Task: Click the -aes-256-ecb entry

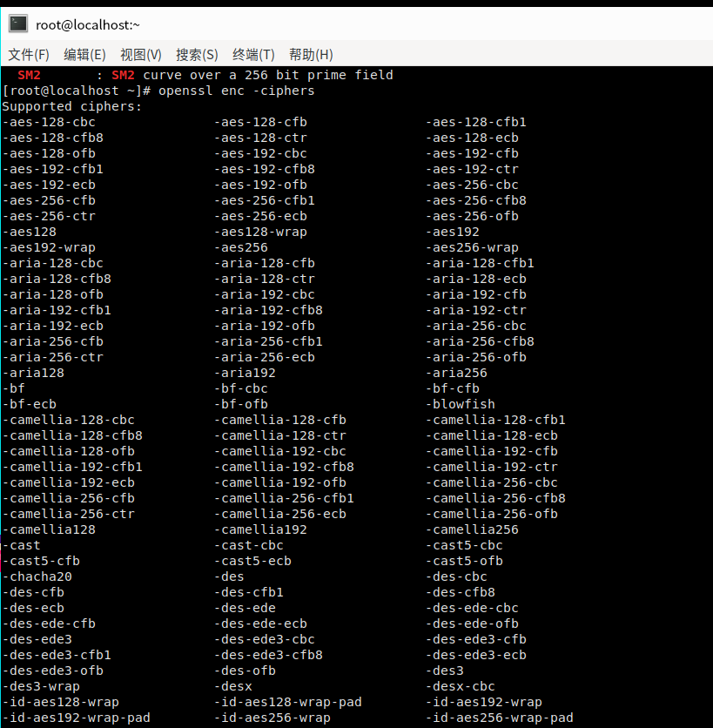Action: (260, 216)
